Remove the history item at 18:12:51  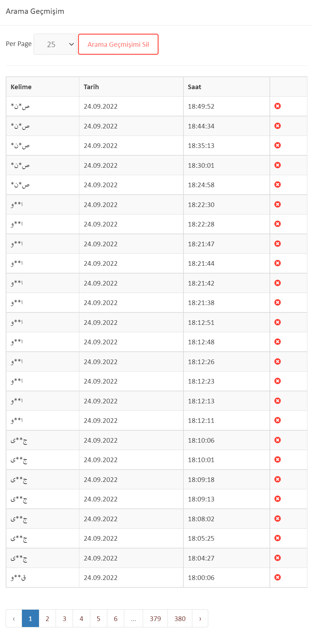coord(278,322)
